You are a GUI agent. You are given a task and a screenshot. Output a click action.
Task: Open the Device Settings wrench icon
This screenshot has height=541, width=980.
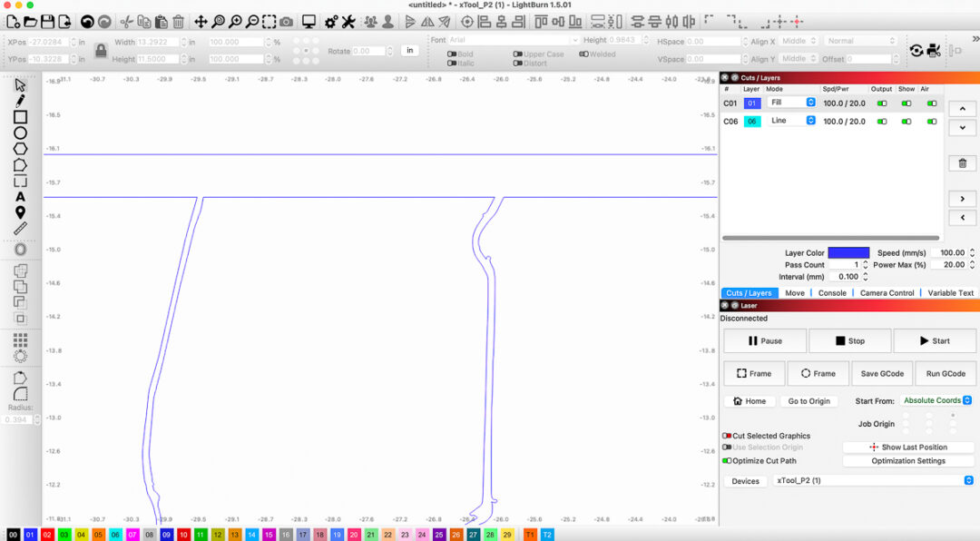point(348,22)
